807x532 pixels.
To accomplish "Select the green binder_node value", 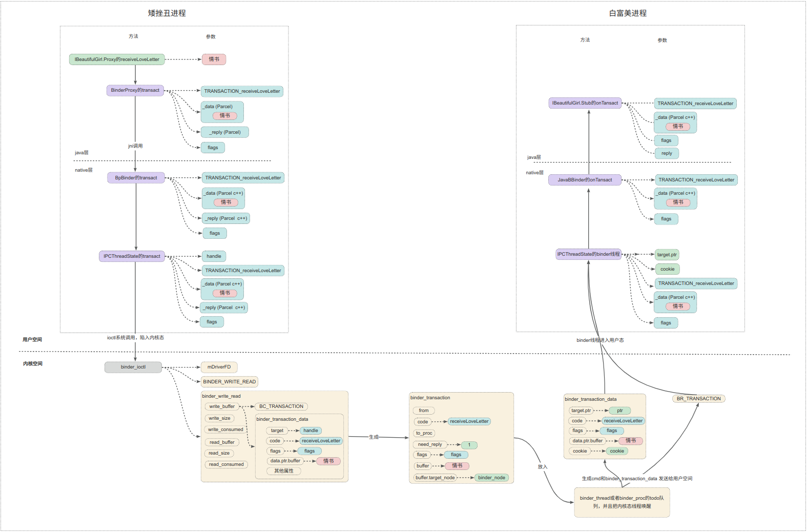I will pos(491,478).
